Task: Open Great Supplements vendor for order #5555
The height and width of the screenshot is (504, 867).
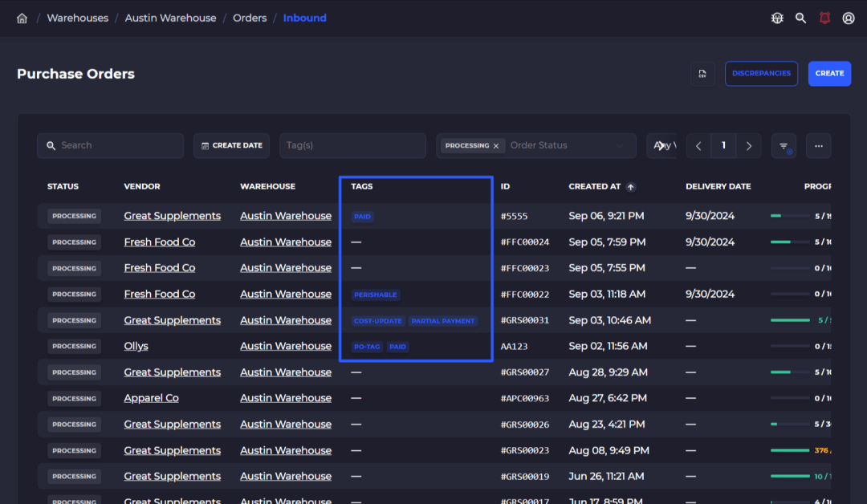Action: (172, 216)
